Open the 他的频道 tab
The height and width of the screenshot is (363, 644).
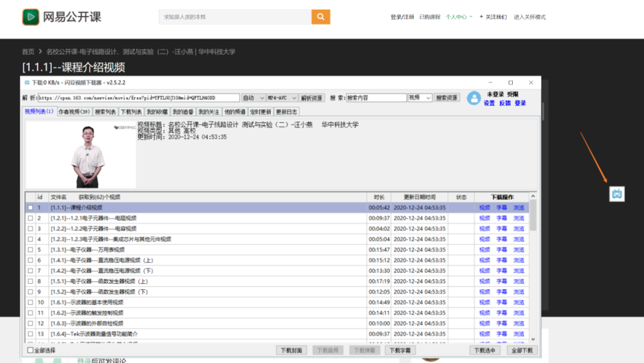[x=234, y=111]
